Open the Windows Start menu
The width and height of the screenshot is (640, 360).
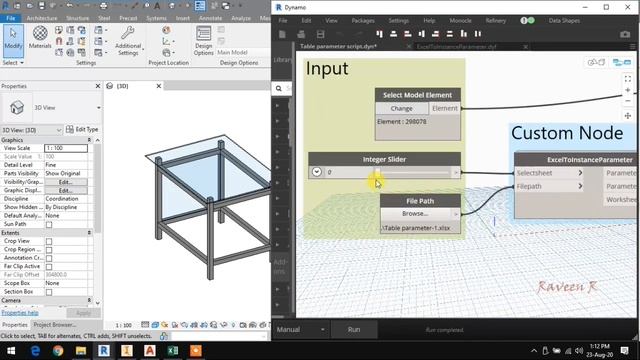point(11,351)
